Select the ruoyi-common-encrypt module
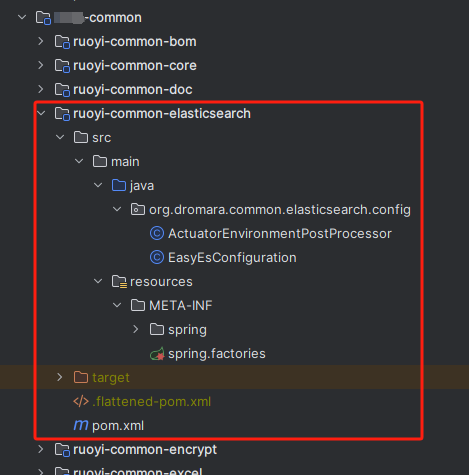 (x=145, y=450)
